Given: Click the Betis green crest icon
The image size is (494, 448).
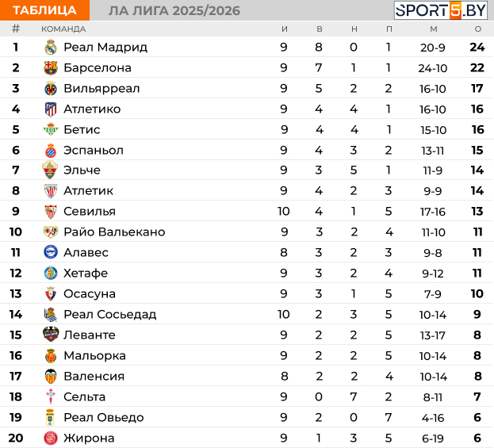Looking at the screenshot, I should [51, 130].
